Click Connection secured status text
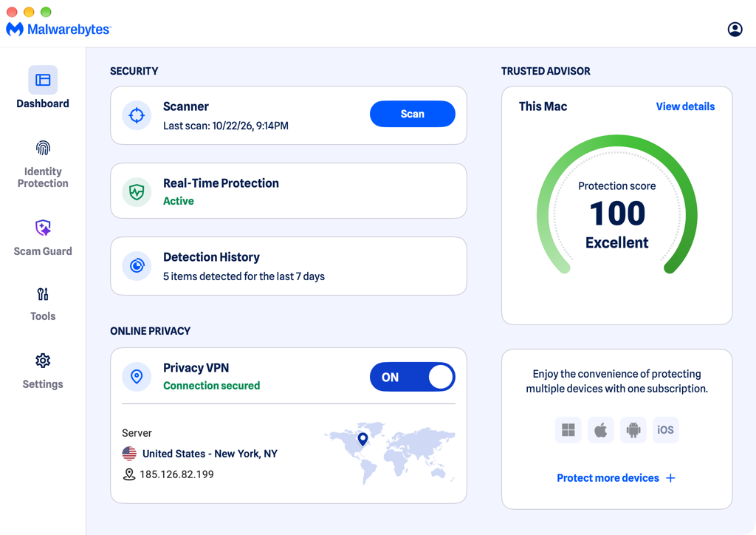756x535 pixels. (212, 386)
